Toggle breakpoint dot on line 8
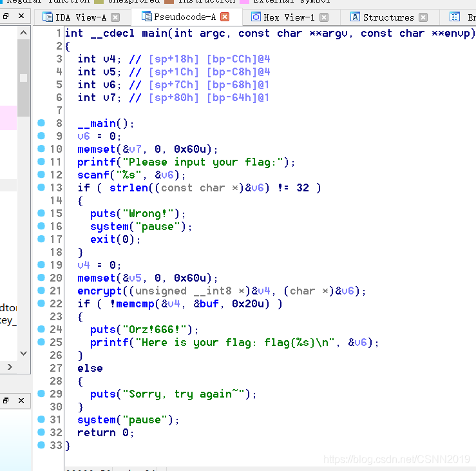The width and height of the screenshot is (476, 471). (41, 122)
